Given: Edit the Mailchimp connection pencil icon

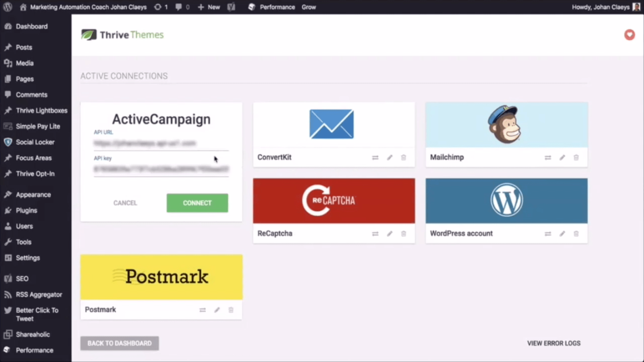Looking at the screenshot, I should (x=562, y=158).
